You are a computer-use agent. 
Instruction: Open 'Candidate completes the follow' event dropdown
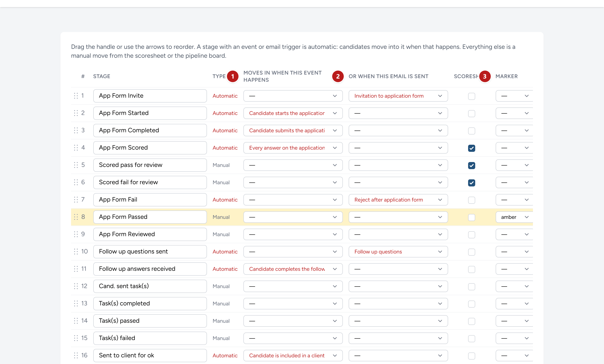293,269
